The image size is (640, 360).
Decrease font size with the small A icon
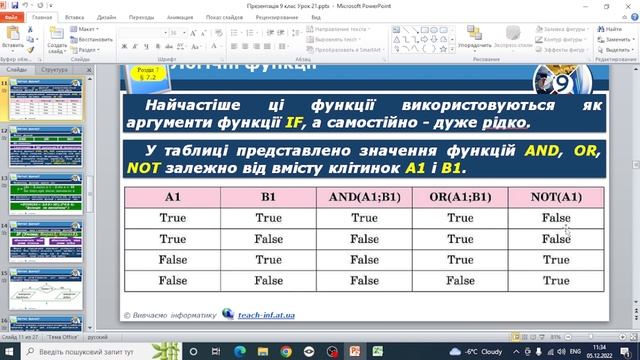point(203,33)
